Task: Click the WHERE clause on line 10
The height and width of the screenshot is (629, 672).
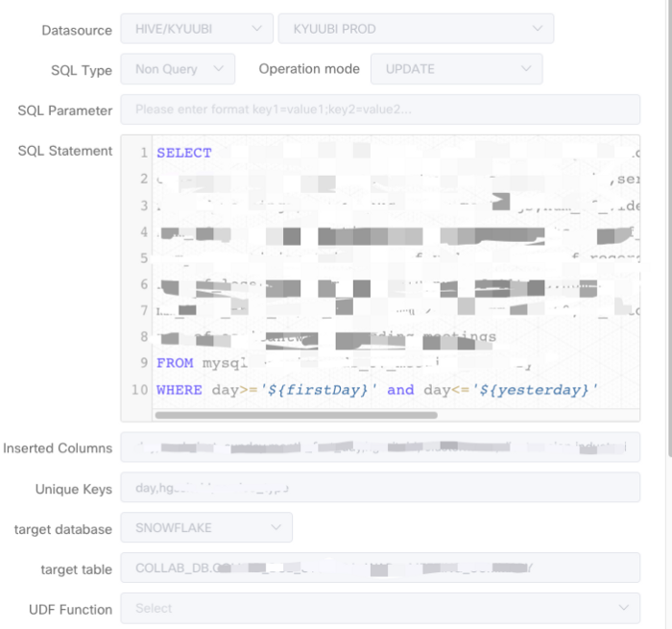Action: click(180, 389)
